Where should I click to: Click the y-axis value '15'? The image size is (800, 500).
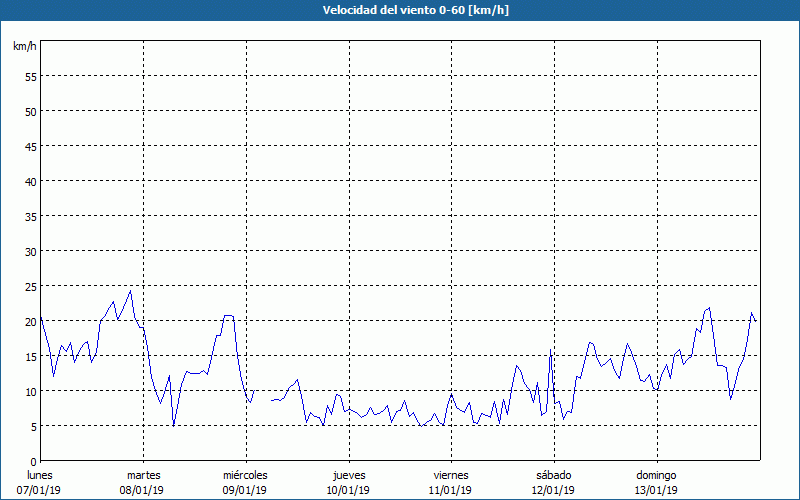31,357
